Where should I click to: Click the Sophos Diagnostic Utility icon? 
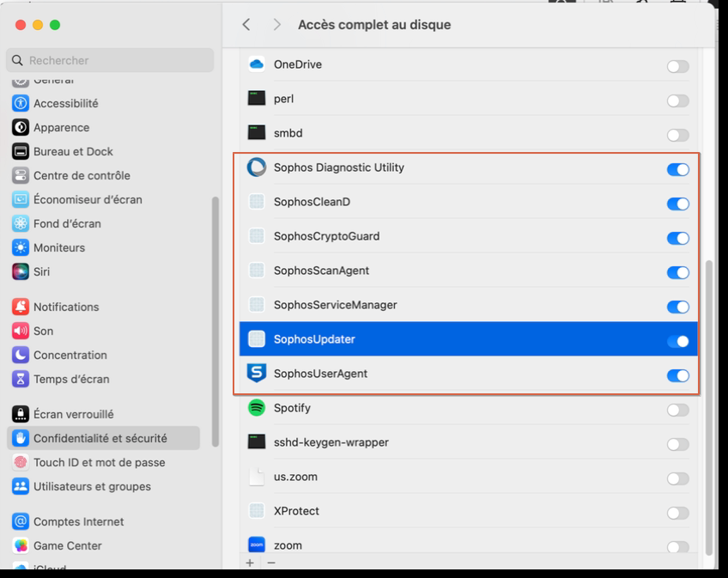257,167
